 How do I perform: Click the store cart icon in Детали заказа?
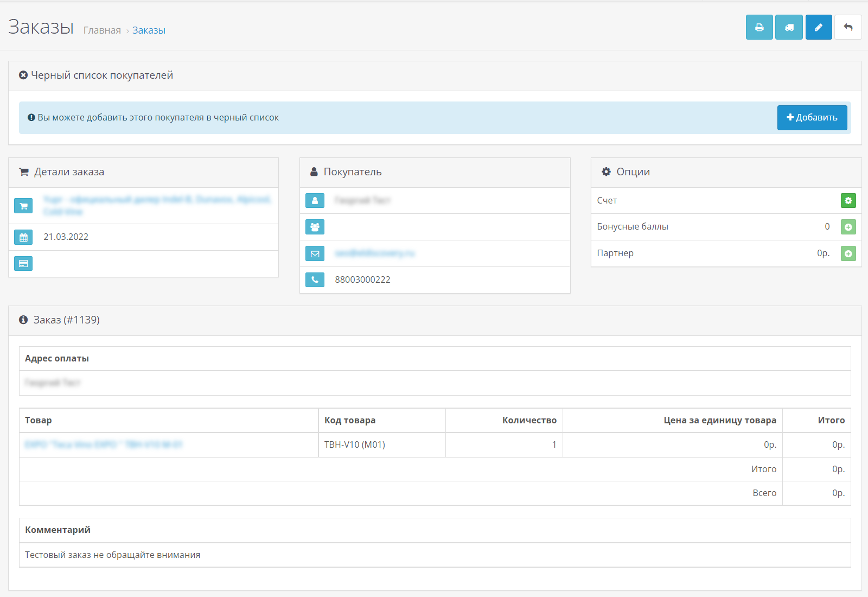point(23,206)
